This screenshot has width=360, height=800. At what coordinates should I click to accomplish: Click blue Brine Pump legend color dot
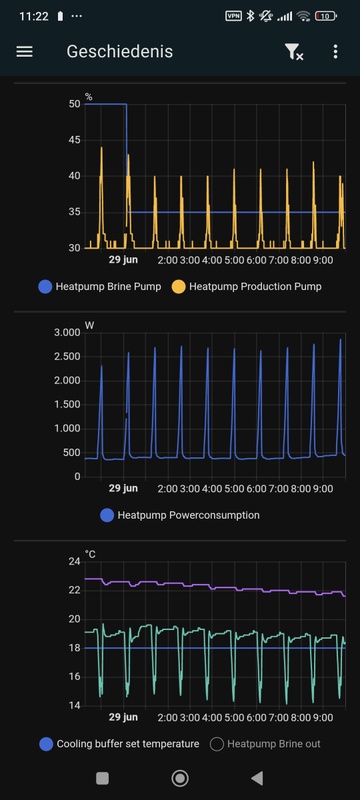(45, 287)
